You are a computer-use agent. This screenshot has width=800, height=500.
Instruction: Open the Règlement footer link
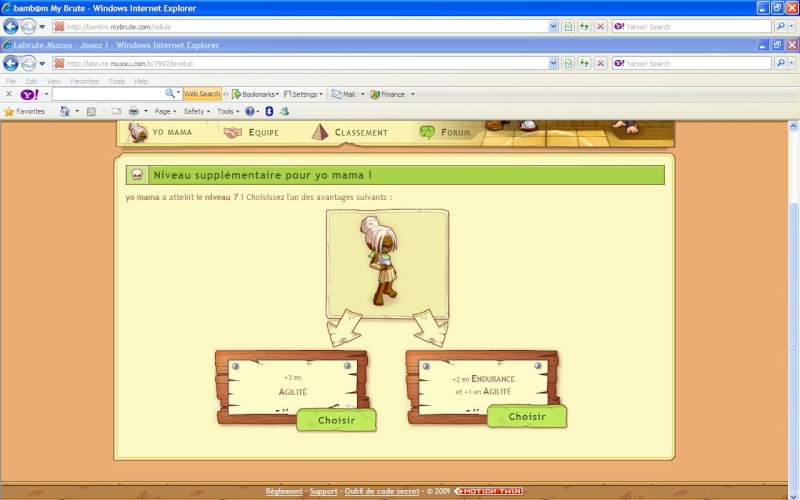point(284,491)
